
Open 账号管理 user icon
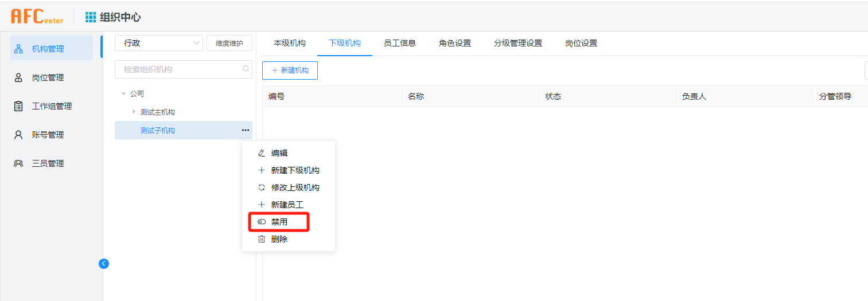[18, 135]
